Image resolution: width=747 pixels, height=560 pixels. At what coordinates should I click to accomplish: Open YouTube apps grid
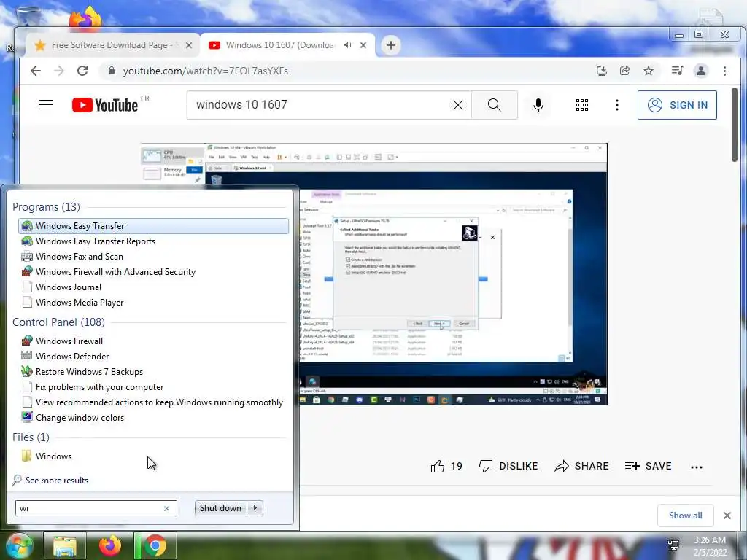click(x=581, y=105)
